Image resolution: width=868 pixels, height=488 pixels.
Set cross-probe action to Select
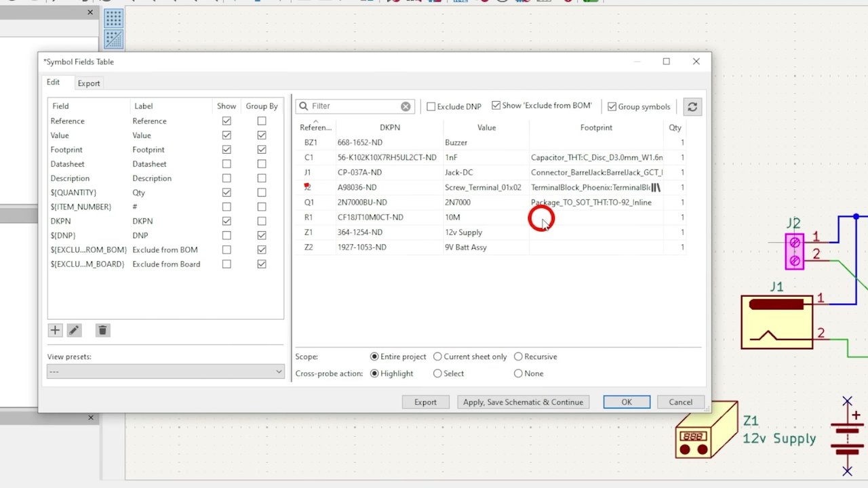coord(437,373)
